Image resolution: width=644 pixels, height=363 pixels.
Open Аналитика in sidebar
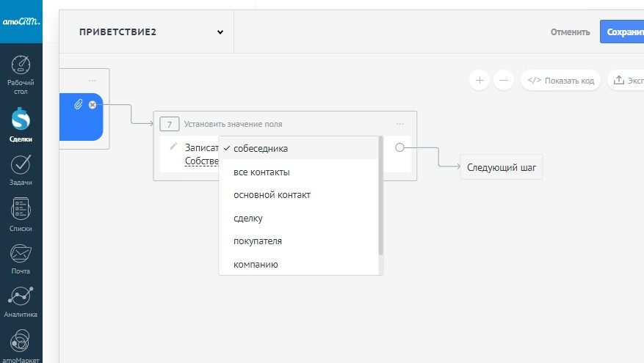pyautogui.click(x=21, y=301)
